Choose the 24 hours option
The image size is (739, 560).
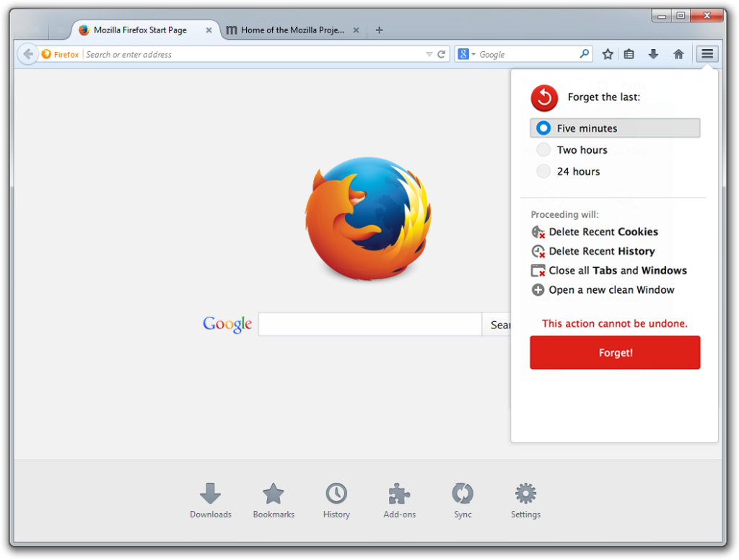(x=543, y=172)
